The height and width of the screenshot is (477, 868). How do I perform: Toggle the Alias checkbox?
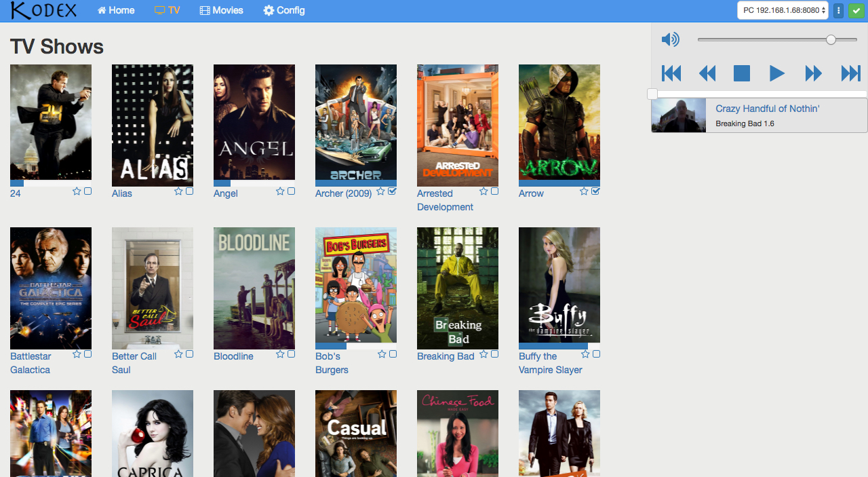tap(189, 191)
